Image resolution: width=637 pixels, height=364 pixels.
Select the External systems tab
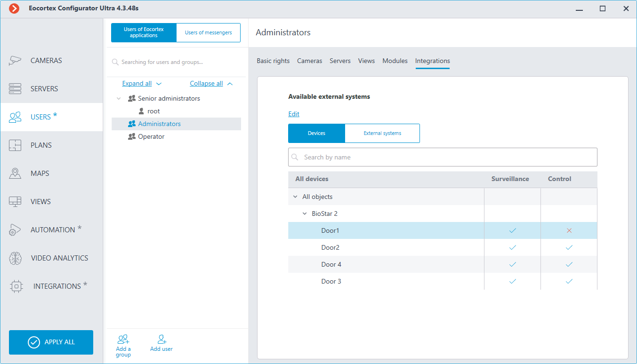tap(382, 133)
